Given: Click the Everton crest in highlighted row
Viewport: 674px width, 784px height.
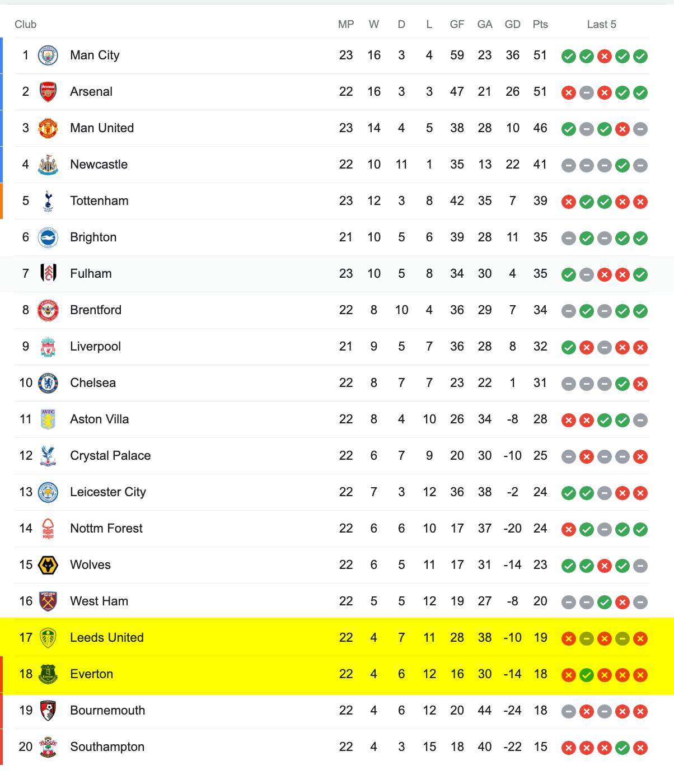Looking at the screenshot, I should coord(48,674).
